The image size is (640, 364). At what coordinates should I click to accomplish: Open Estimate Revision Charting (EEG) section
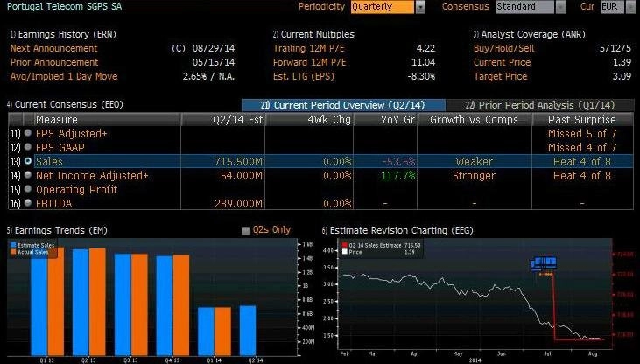click(397, 230)
